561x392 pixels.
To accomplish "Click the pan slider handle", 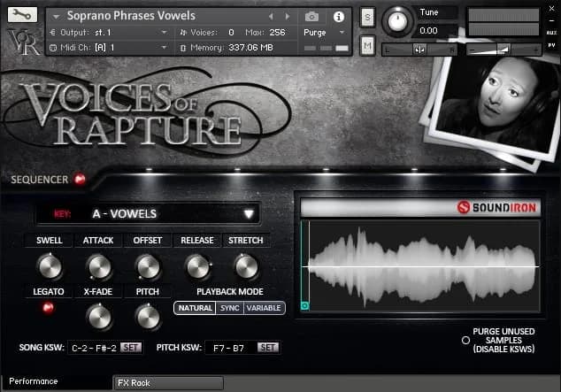I will [x=419, y=50].
